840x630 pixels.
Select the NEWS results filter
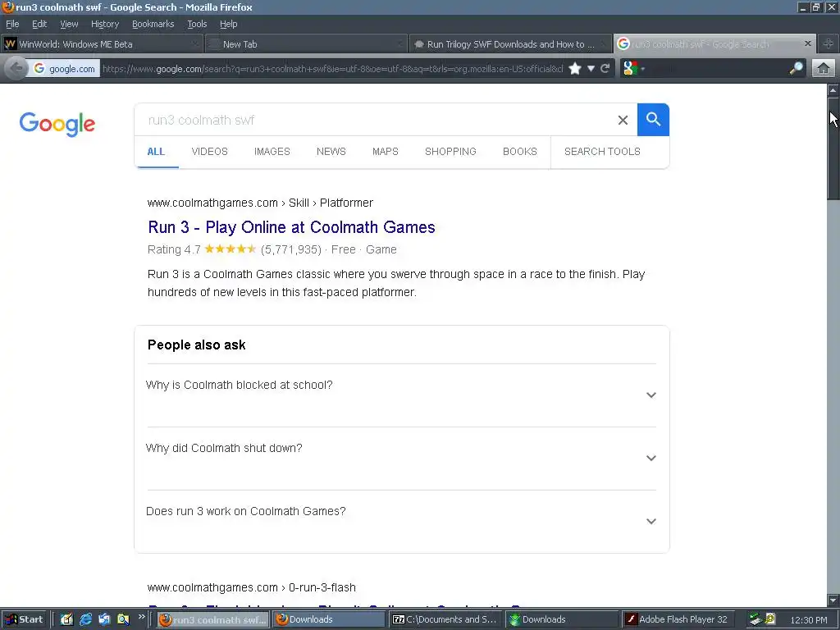coord(331,152)
